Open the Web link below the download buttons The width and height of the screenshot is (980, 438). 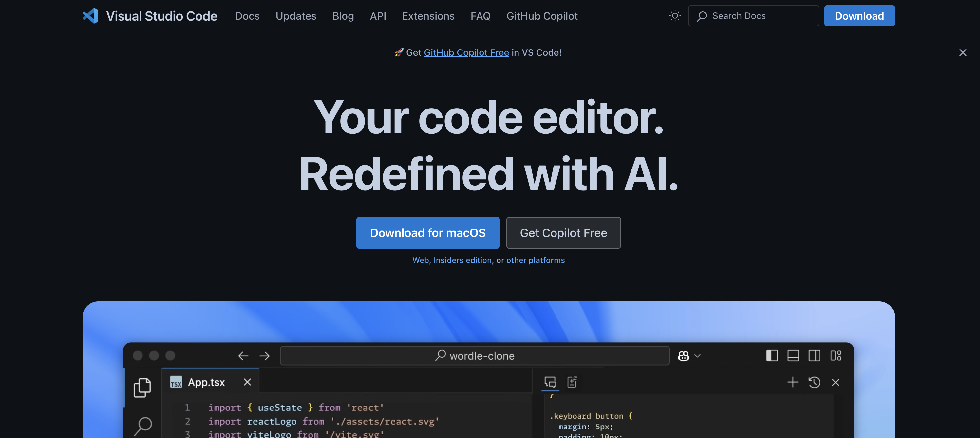[x=420, y=260]
